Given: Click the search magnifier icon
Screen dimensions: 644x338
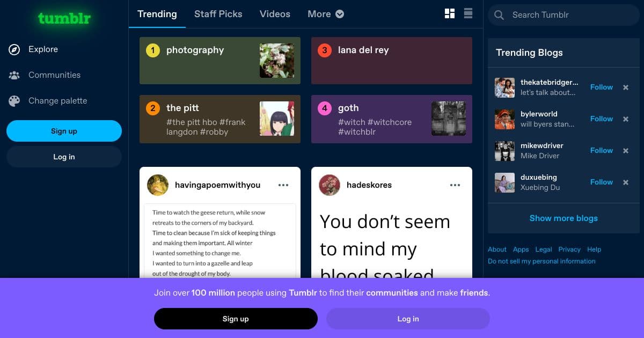Looking at the screenshot, I should pyautogui.click(x=499, y=15).
